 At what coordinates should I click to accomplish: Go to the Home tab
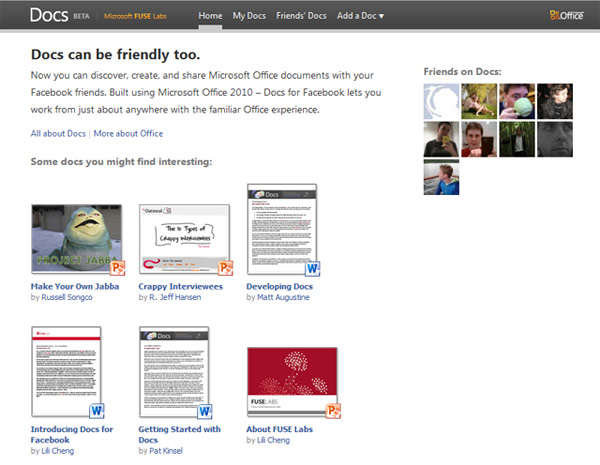(210, 16)
